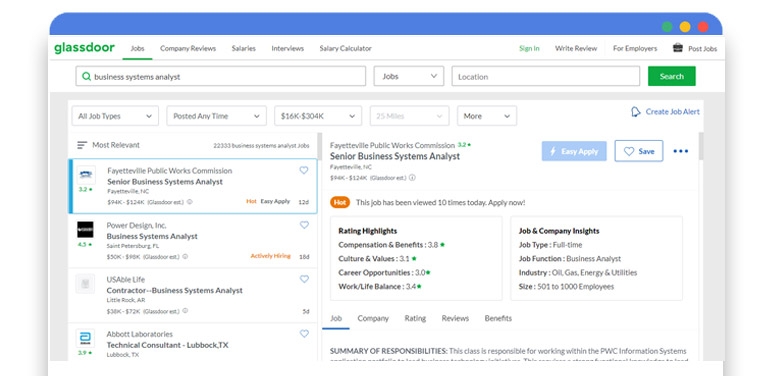The height and width of the screenshot is (376, 762).
Task: Open the three-dots more options menu
Action: [680, 151]
